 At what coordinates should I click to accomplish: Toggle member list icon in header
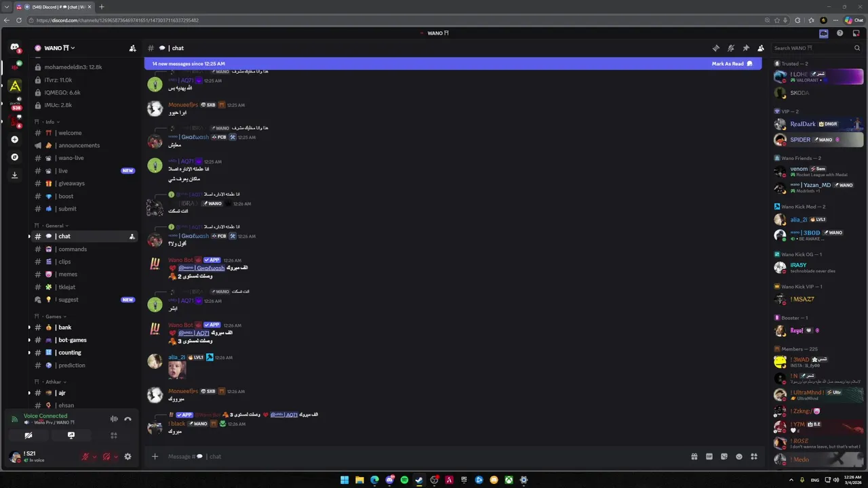(x=761, y=48)
